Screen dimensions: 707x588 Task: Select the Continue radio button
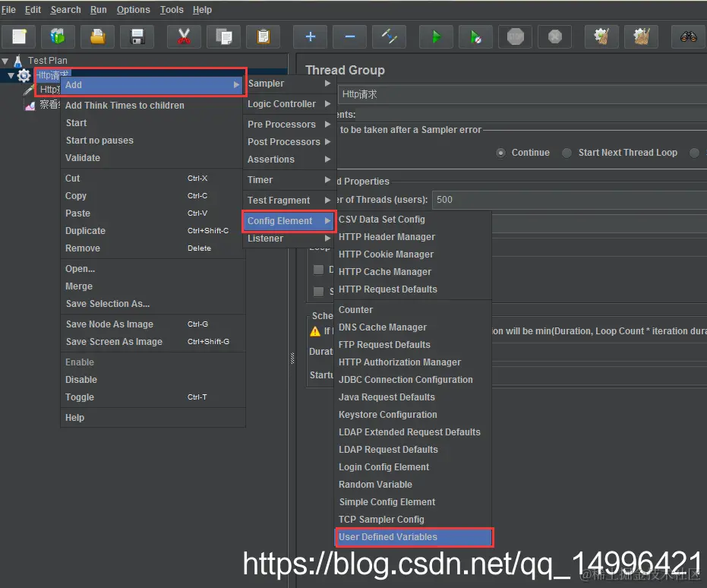500,153
